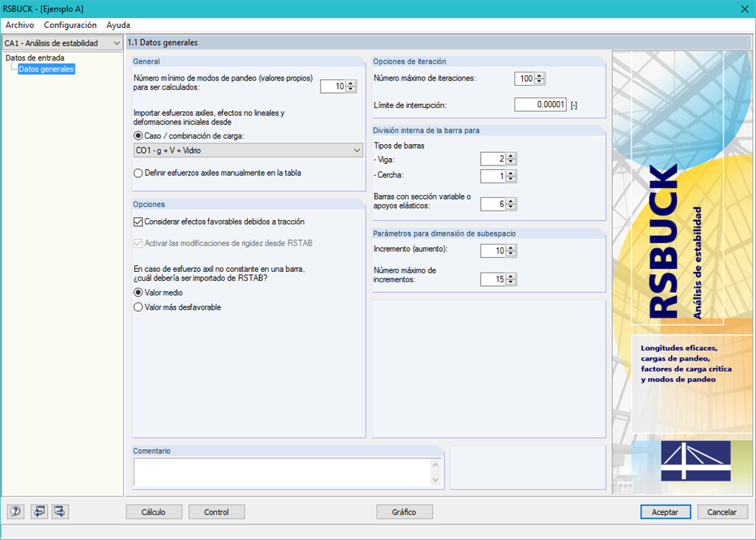Click the Gráfico button
Screen dimensions: 756x540
click(404, 512)
